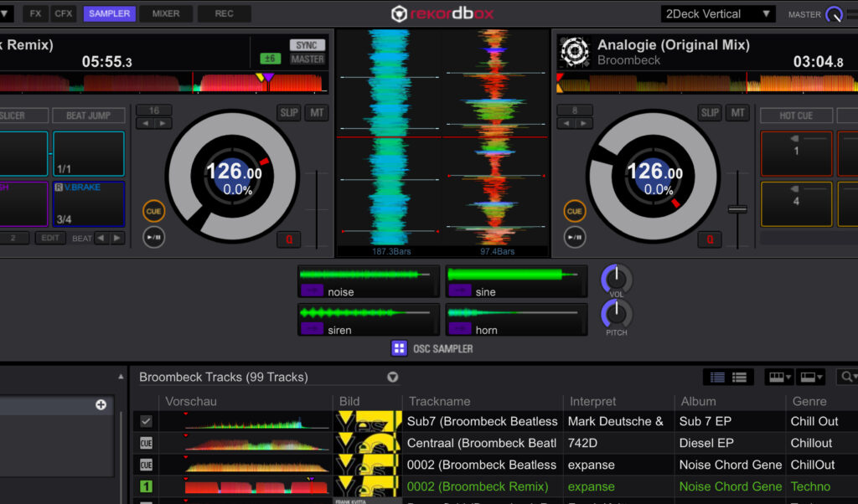Switch to the compact list view icon
This screenshot has width=858, height=504.
tap(739, 378)
